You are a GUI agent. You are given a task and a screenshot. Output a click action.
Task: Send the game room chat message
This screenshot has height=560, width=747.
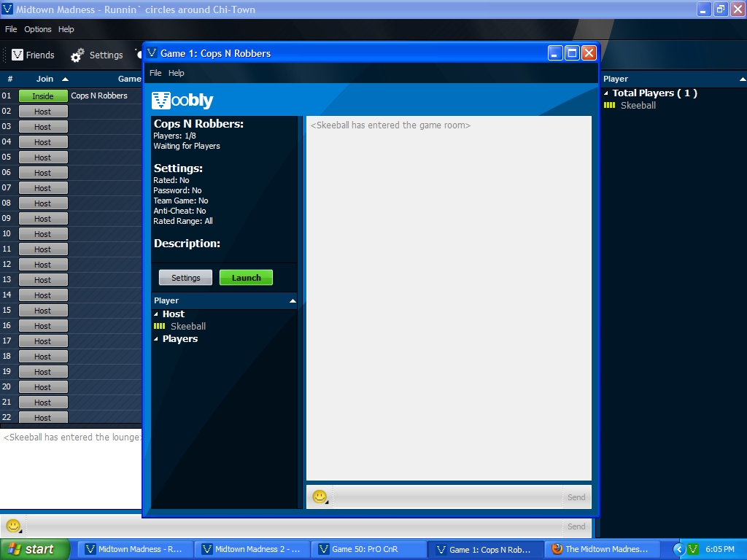point(576,497)
